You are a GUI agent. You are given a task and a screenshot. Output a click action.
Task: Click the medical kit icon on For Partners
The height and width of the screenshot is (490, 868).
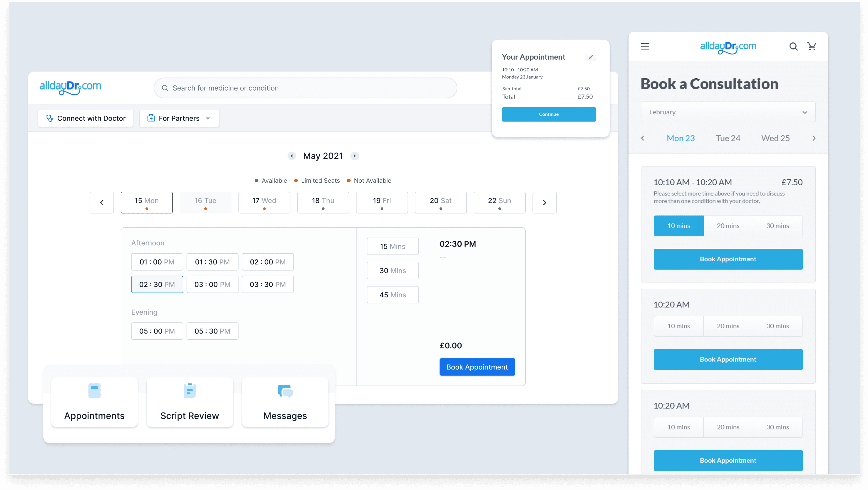click(x=151, y=118)
